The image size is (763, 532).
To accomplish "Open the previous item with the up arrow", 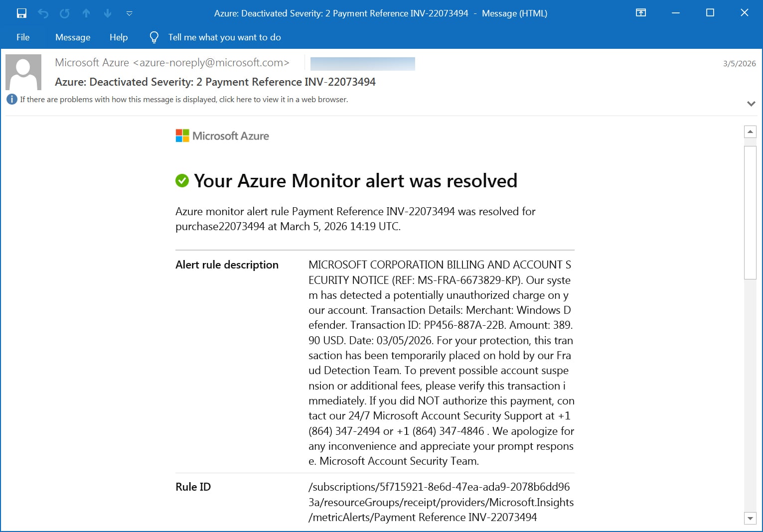I will [86, 13].
